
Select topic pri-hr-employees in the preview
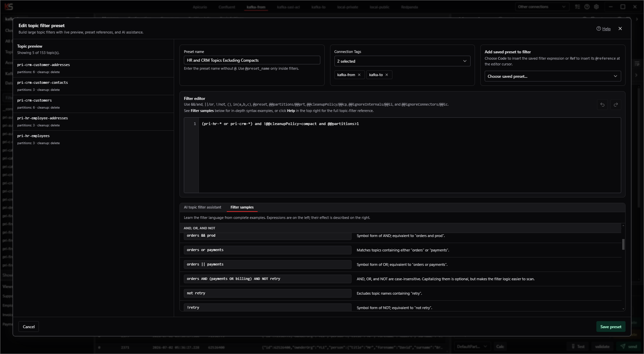93,139
